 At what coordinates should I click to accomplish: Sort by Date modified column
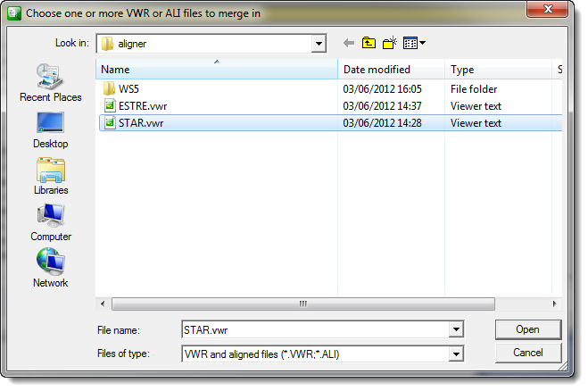[x=391, y=70]
